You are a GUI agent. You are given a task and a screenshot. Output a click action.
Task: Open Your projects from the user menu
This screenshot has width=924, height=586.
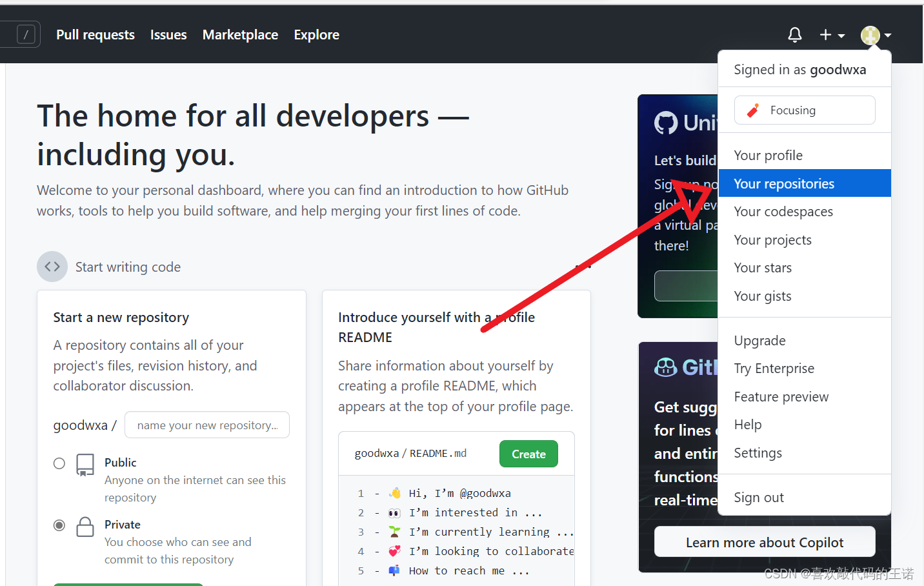pyautogui.click(x=805, y=240)
